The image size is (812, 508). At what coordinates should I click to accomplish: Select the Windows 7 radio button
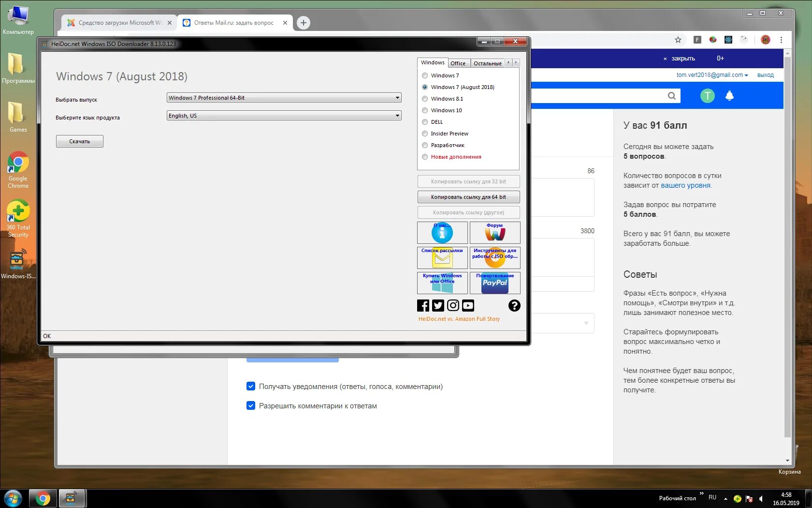point(425,75)
